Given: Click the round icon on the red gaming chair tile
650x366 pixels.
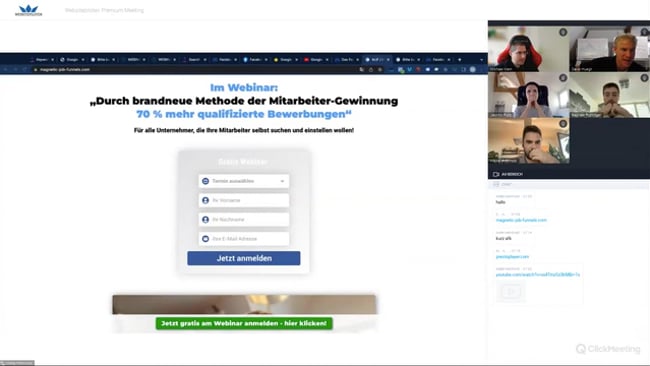Looking at the screenshot, I should click(x=563, y=32).
